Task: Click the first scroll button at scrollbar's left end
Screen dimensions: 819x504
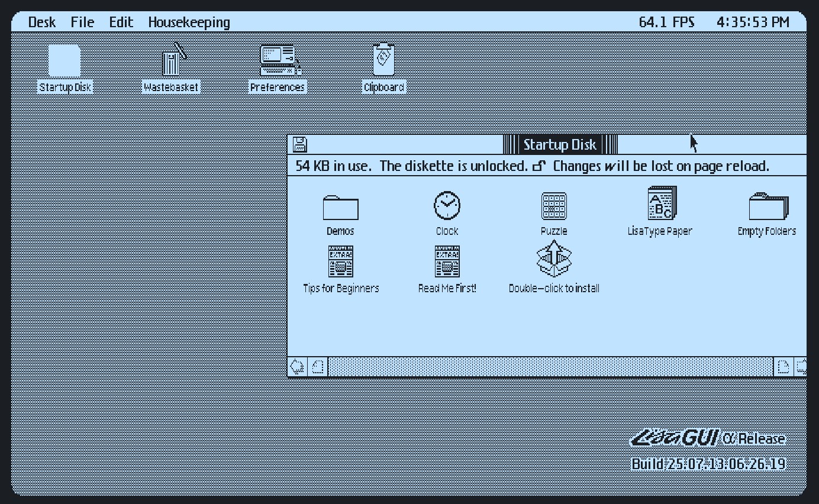Action: [x=298, y=367]
